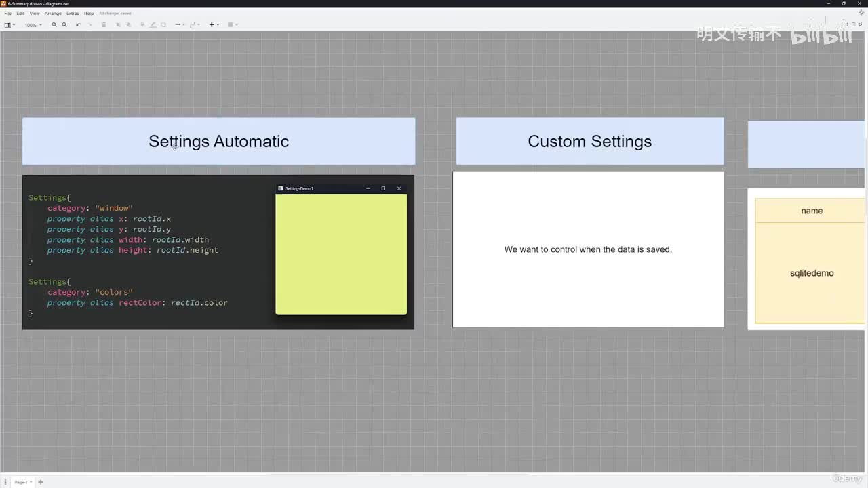Add a new page with plus icon

click(x=41, y=482)
